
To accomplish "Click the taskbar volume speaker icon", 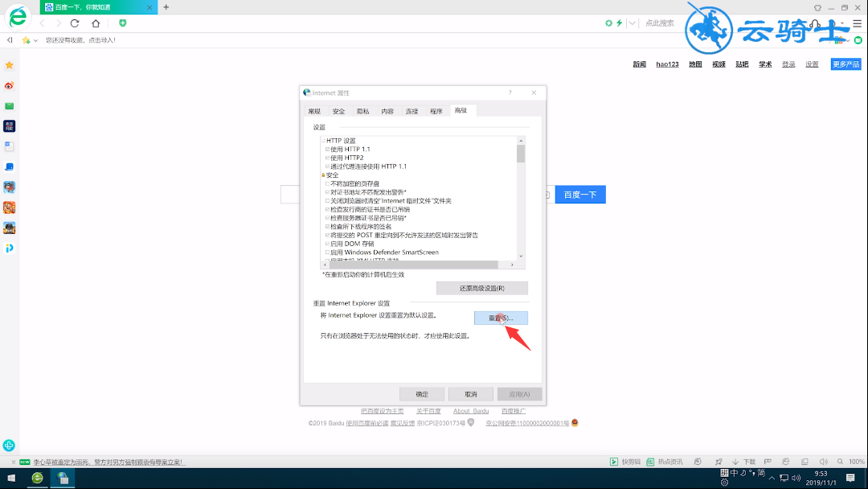I will click(x=796, y=478).
